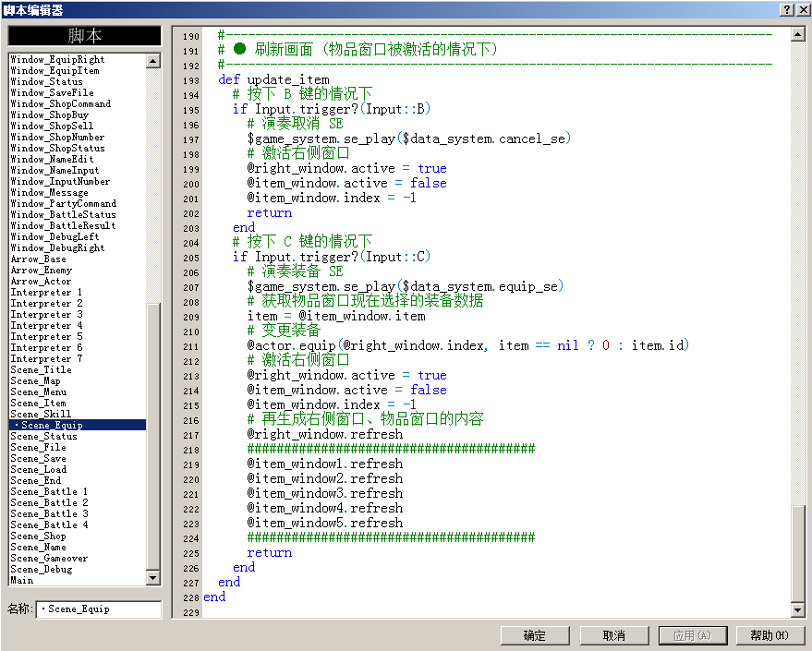The height and width of the screenshot is (651, 812).
Task: Click the script list scrollbar thumb
Action: tap(153, 436)
